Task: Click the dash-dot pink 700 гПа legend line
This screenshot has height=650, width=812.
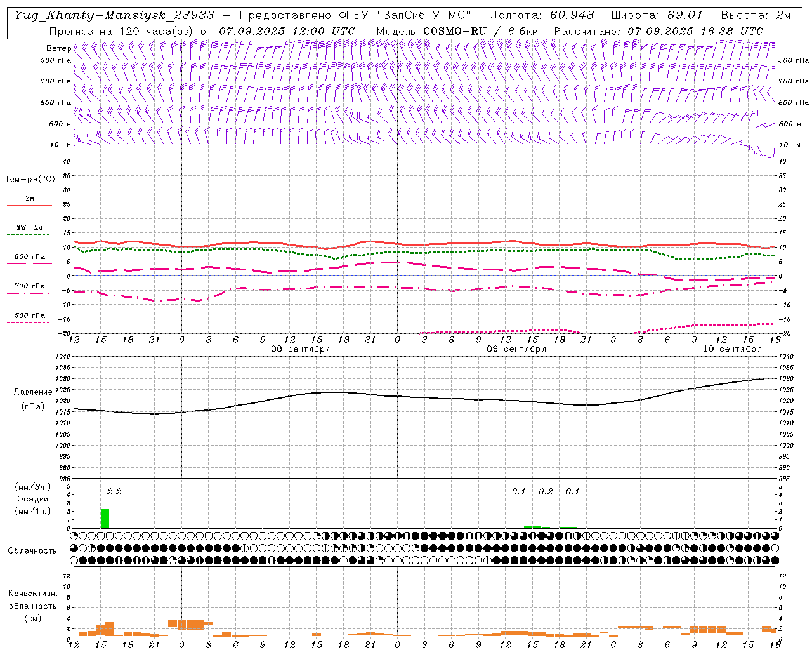Action: click(x=28, y=293)
